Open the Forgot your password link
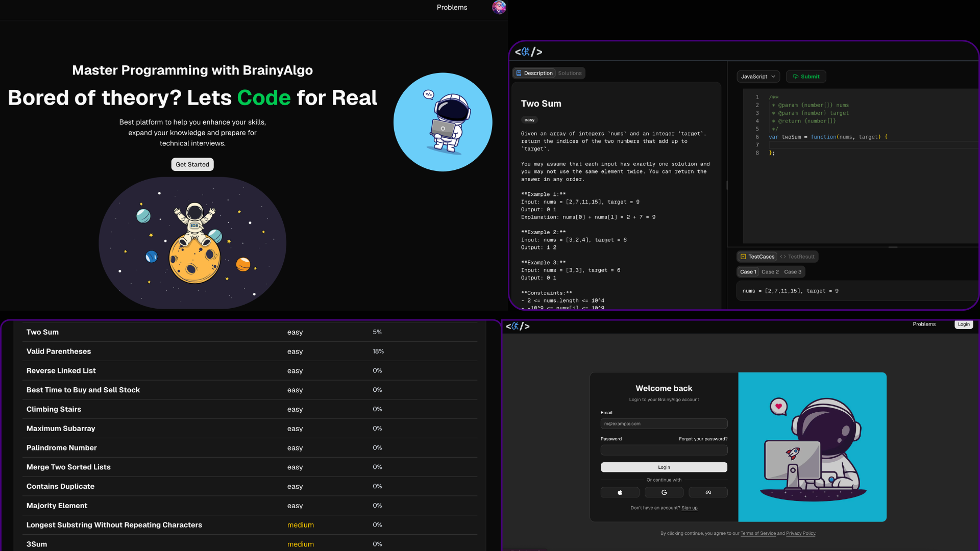 point(703,439)
